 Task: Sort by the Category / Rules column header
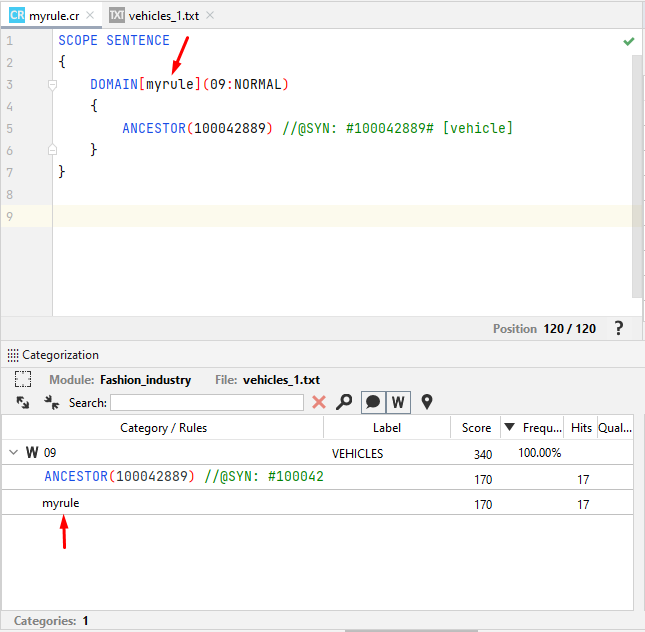click(x=163, y=428)
